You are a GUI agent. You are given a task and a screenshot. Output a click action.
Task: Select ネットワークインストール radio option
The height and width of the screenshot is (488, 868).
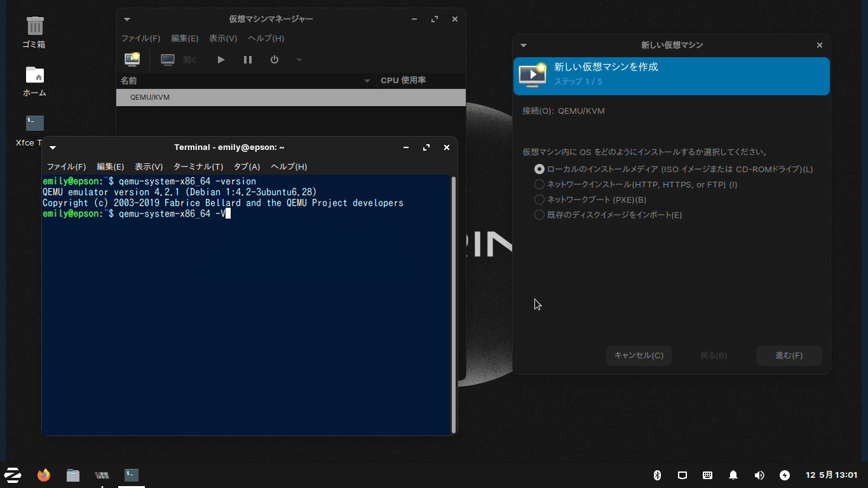(539, 184)
